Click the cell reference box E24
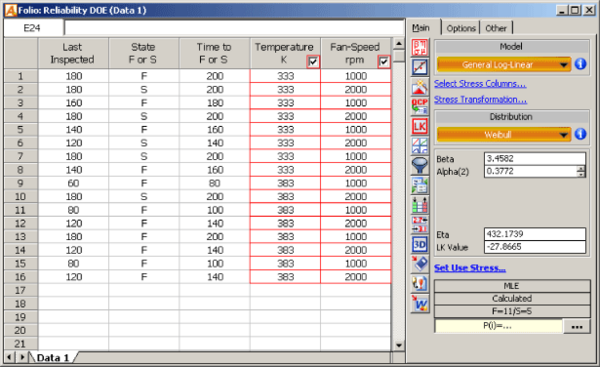The width and height of the screenshot is (600, 367). tap(33, 28)
